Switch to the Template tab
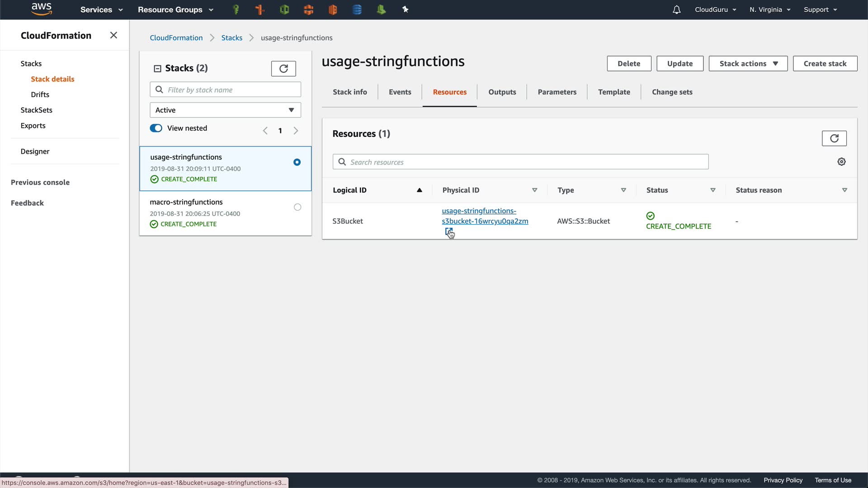868x488 pixels. pos(613,92)
